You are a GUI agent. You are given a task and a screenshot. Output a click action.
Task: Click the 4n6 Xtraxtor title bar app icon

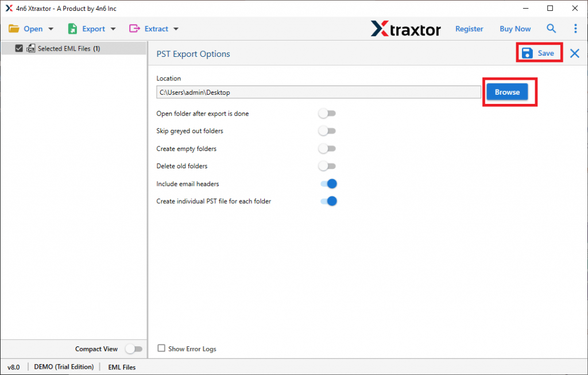pyautogui.click(x=9, y=8)
